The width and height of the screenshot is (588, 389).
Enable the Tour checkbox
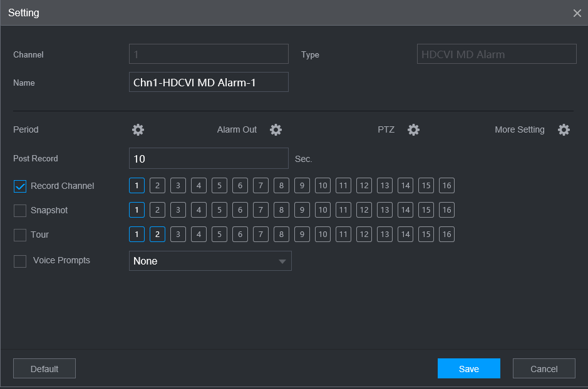(20, 235)
